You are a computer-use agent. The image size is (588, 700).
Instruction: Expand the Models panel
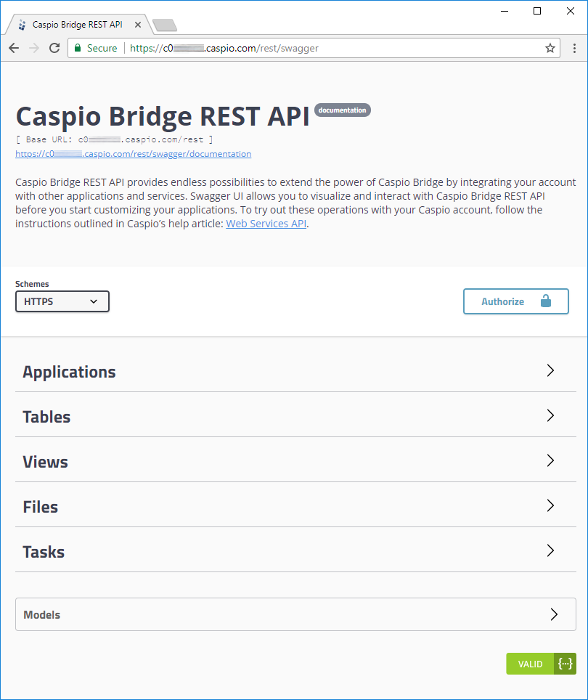coord(295,614)
